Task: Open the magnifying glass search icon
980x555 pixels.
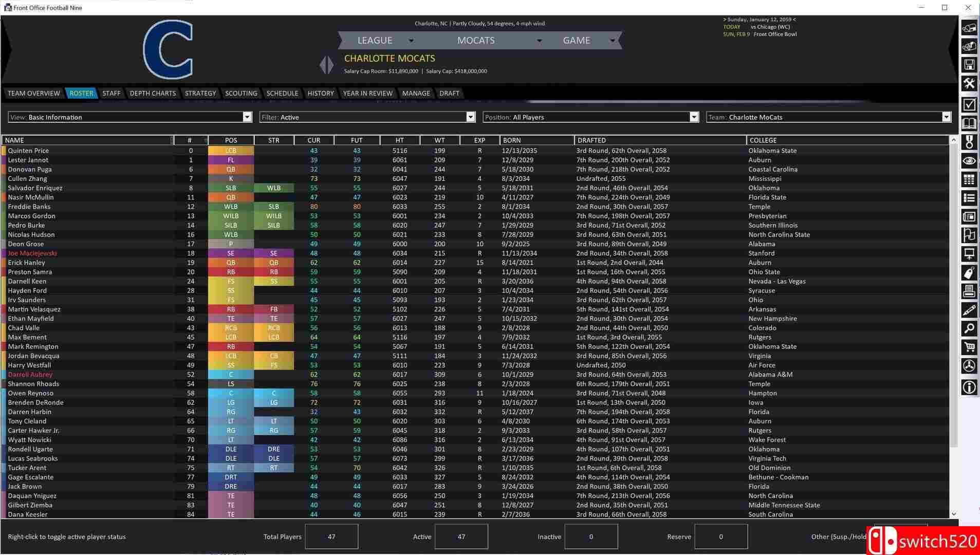Action: (969, 328)
